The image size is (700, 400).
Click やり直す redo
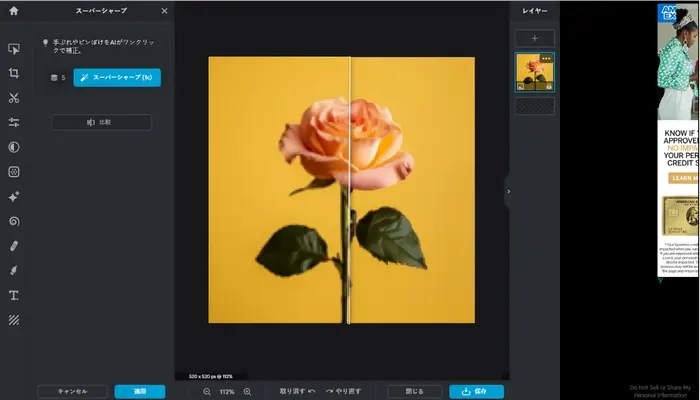[343, 392]
